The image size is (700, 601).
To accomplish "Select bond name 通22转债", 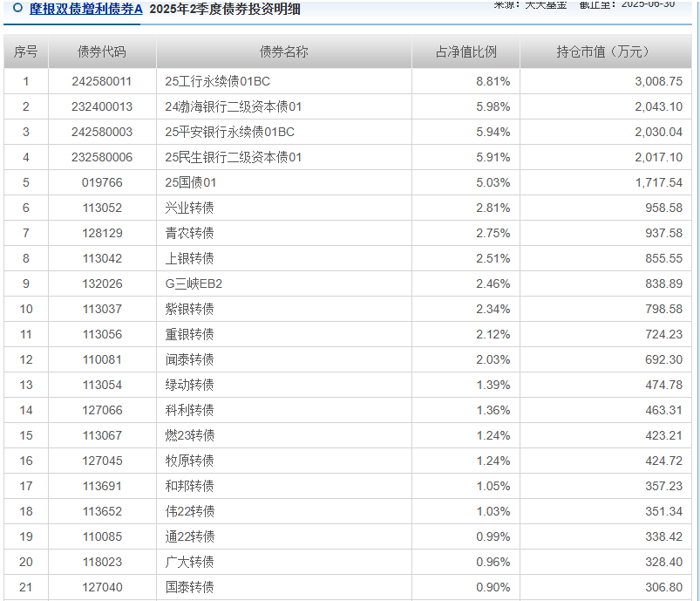I will pos(190,536).
